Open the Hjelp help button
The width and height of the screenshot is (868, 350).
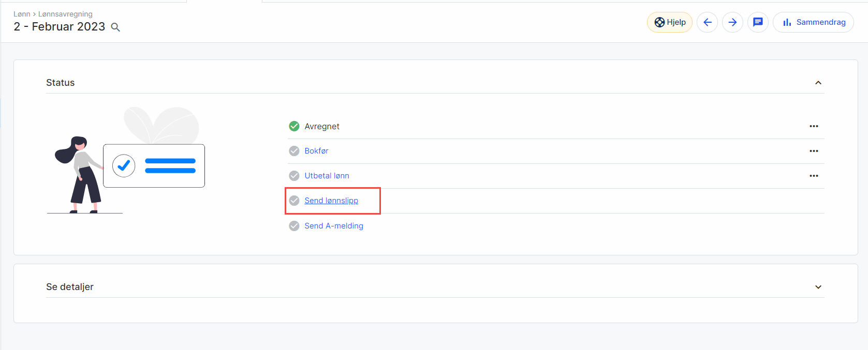(670, 22)
